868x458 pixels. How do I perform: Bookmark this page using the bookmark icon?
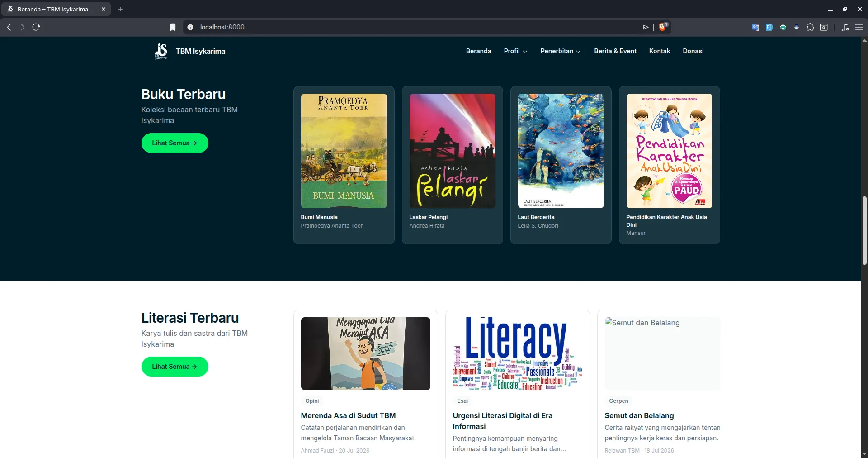click(x=173, y=27)
